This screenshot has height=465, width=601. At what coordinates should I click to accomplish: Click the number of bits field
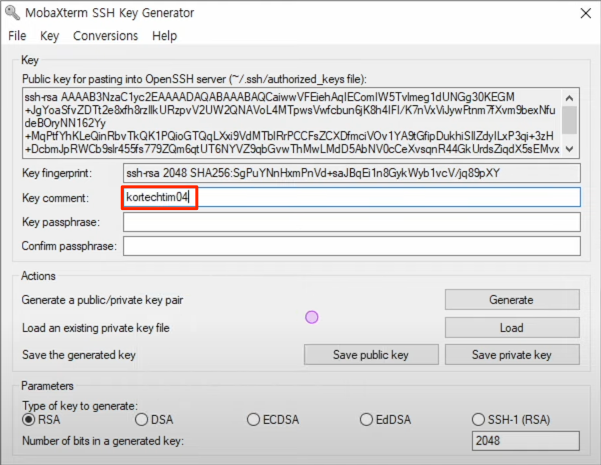click(525, 441)
